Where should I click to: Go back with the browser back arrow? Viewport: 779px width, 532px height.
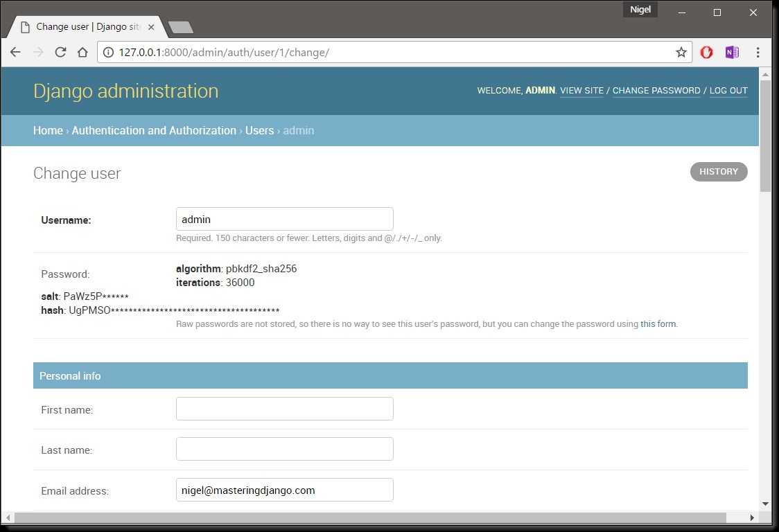tap(15, 52)
